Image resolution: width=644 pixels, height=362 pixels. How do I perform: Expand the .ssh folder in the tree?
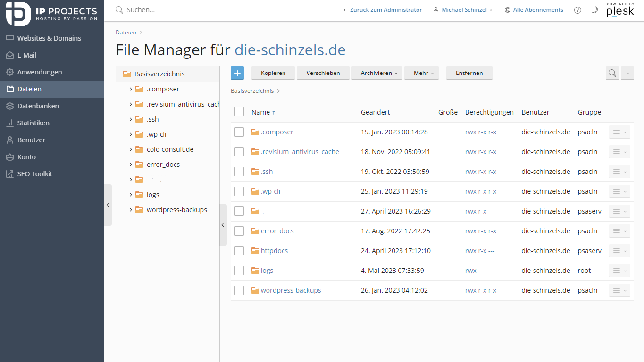(131, 119)
